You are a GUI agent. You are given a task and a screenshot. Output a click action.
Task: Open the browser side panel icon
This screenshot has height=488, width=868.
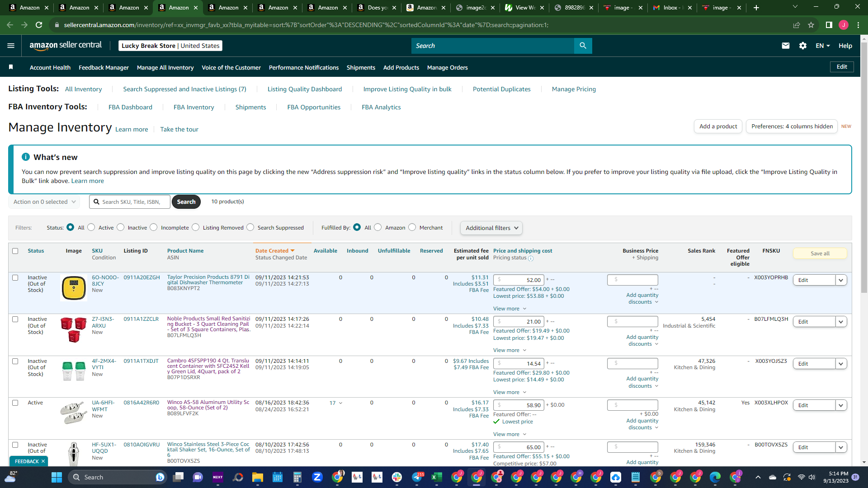[829, 25]
